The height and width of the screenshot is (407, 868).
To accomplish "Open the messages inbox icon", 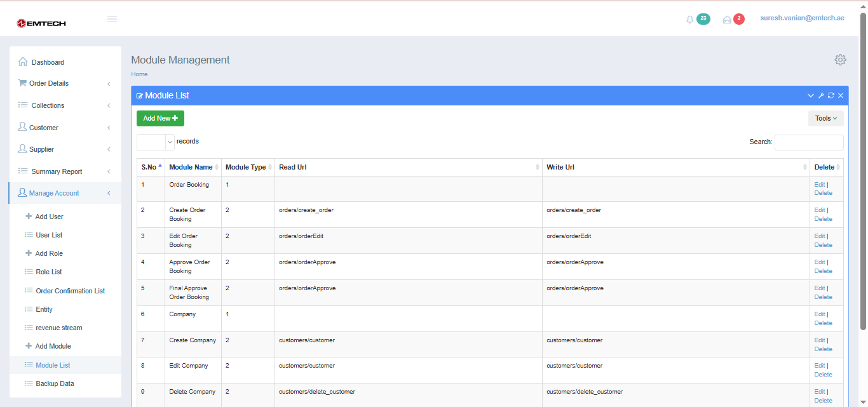I will click(727, 20).
